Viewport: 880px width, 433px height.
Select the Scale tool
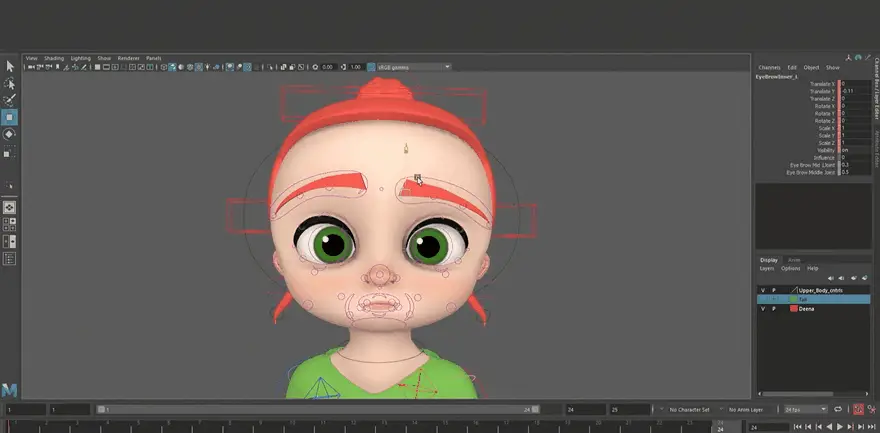click(10, 153)
